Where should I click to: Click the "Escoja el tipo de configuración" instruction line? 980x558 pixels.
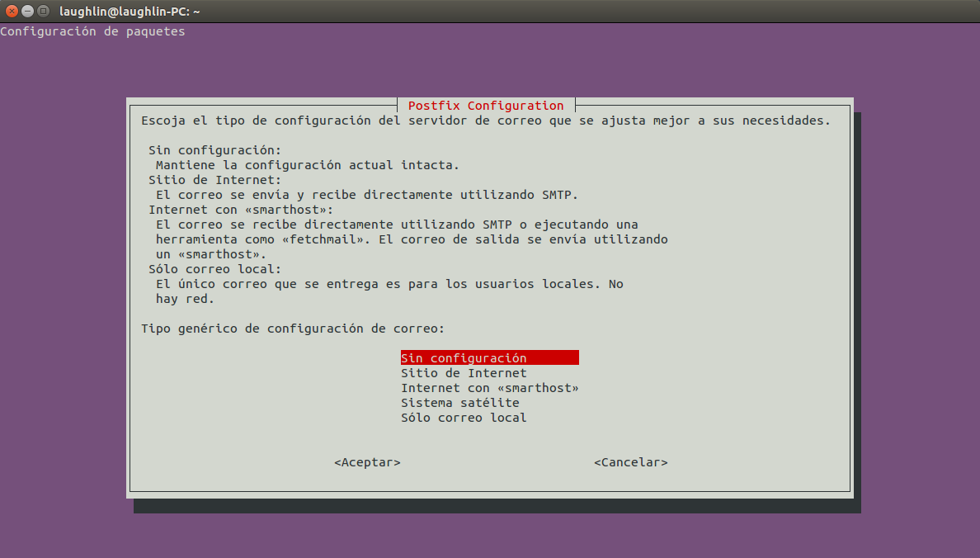pyautogui.click(x=485, y=121)
